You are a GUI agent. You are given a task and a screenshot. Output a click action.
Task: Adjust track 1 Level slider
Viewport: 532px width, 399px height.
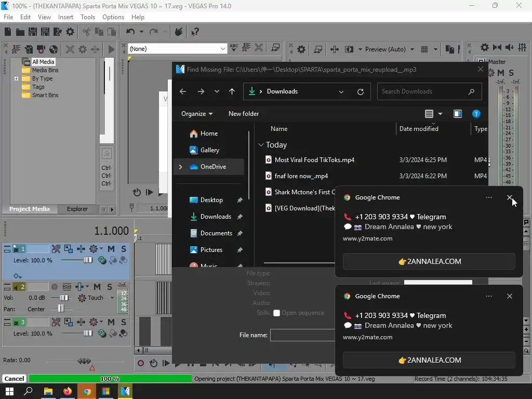tap(88, 260)
